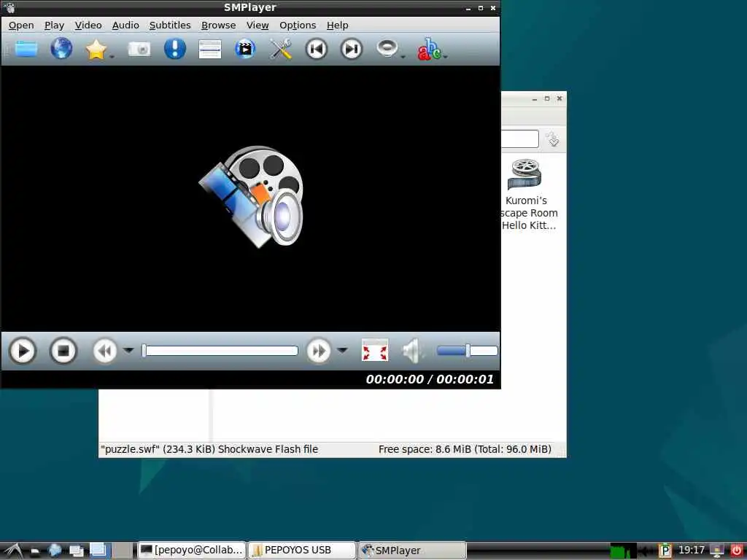Switch to PEPOYOS USB taskbar window
Viewport: 747px width, 560px height.
tap(302, 550)
